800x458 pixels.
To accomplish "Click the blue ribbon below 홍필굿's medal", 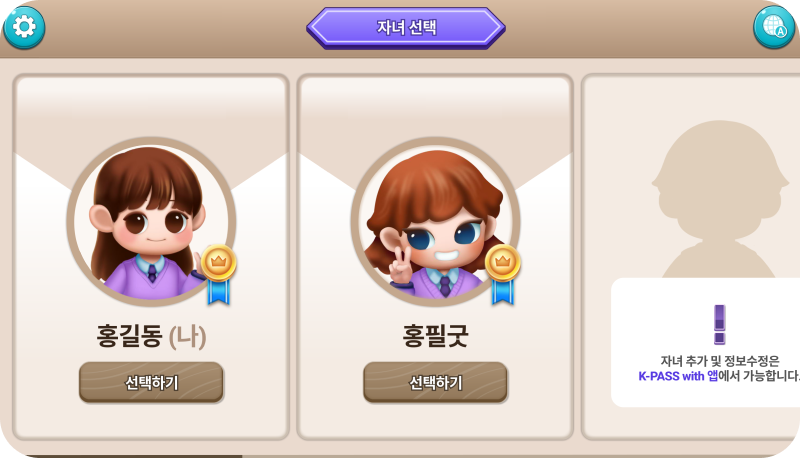I will (x=503, y=292).
